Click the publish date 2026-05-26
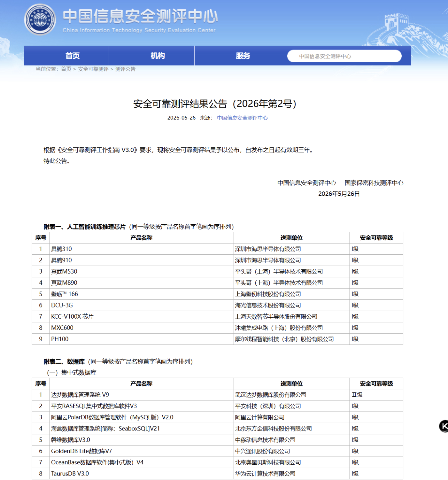The width and height of the screenshot is (448, 480). pyautogui.click(x=182, y=118)
